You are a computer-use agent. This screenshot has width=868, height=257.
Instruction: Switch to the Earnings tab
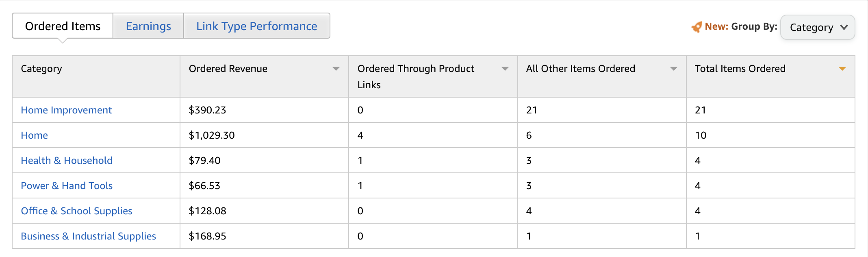148,26
